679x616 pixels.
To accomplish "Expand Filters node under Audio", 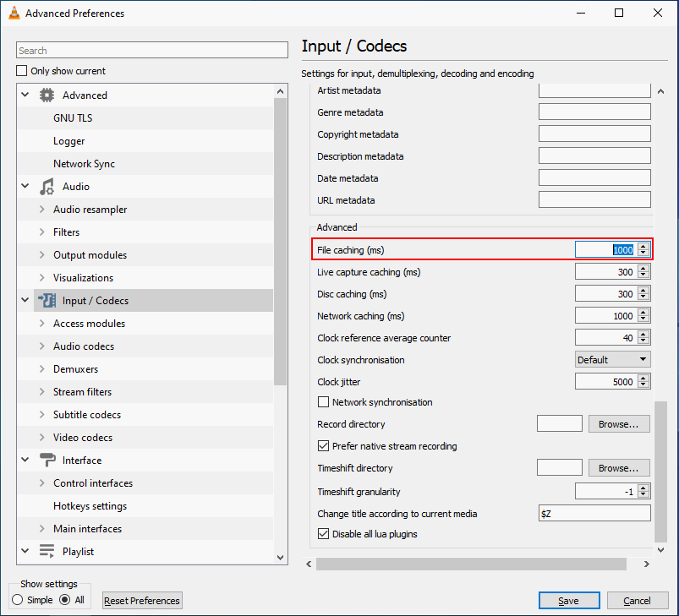I will [x=42, y=232].
